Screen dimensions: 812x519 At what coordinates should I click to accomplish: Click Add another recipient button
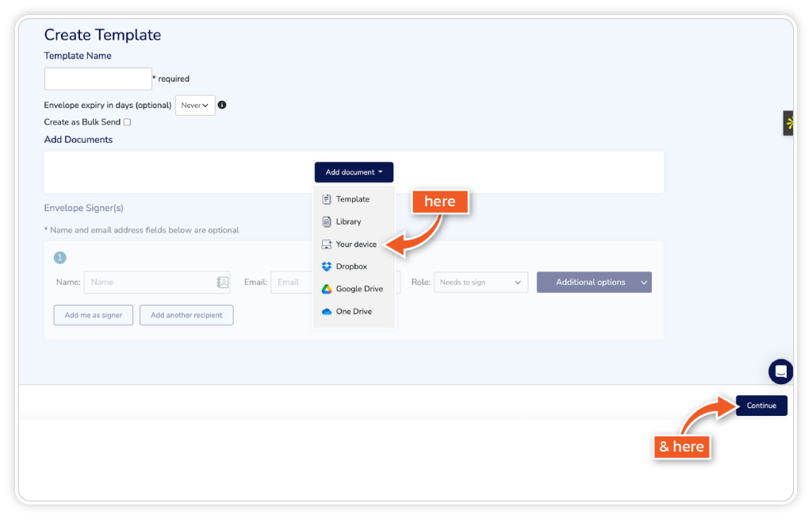click(x=186, y=315)
